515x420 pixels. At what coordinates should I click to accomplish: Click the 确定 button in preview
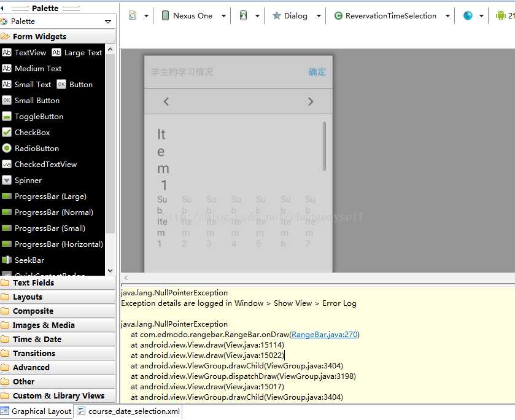[317, 72]
